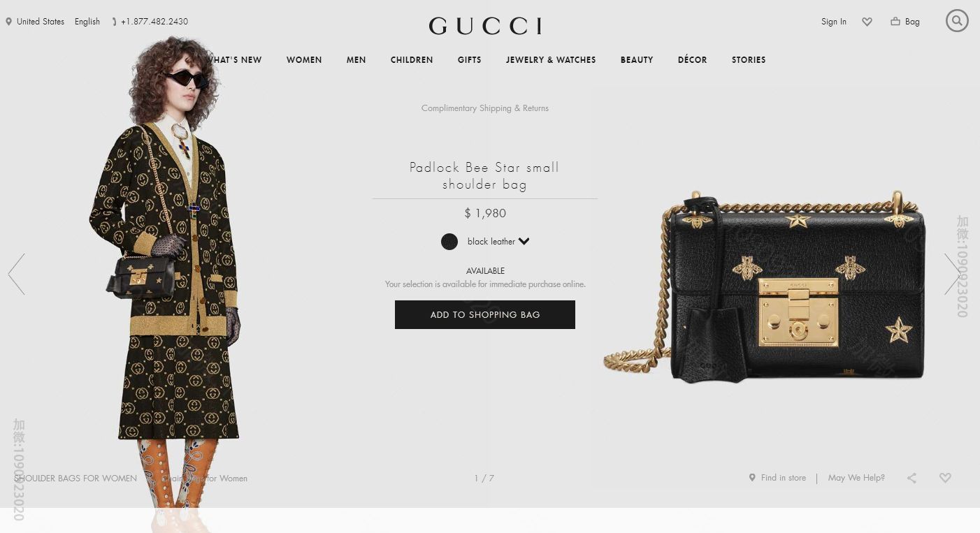Expand the black leather color dropdown
This screenshot has width=980, height=533.
pos(498,242)
